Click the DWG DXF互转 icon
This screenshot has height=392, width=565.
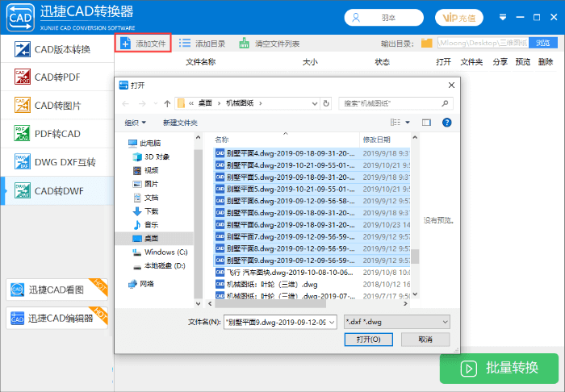(23, 162)
